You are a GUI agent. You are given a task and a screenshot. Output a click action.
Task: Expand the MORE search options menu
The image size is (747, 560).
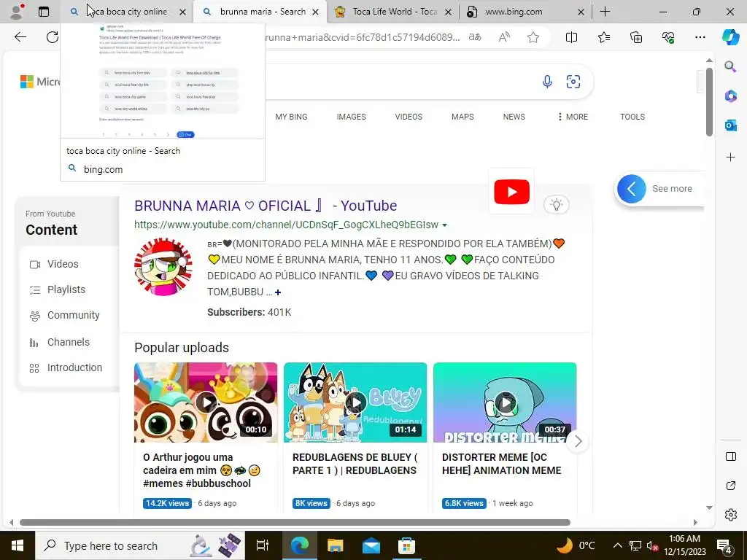pos(573,117)
